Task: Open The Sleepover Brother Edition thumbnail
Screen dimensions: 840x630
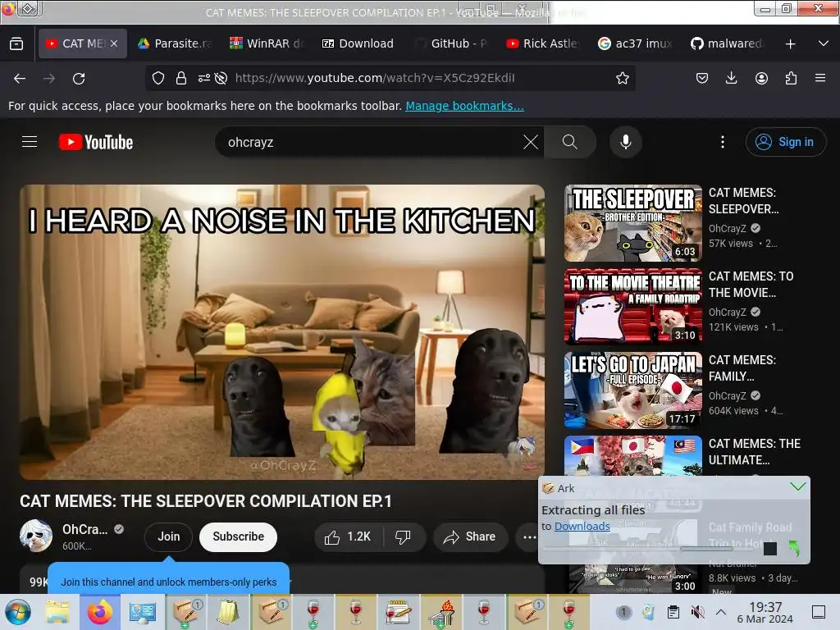Action: pos(633,223)
